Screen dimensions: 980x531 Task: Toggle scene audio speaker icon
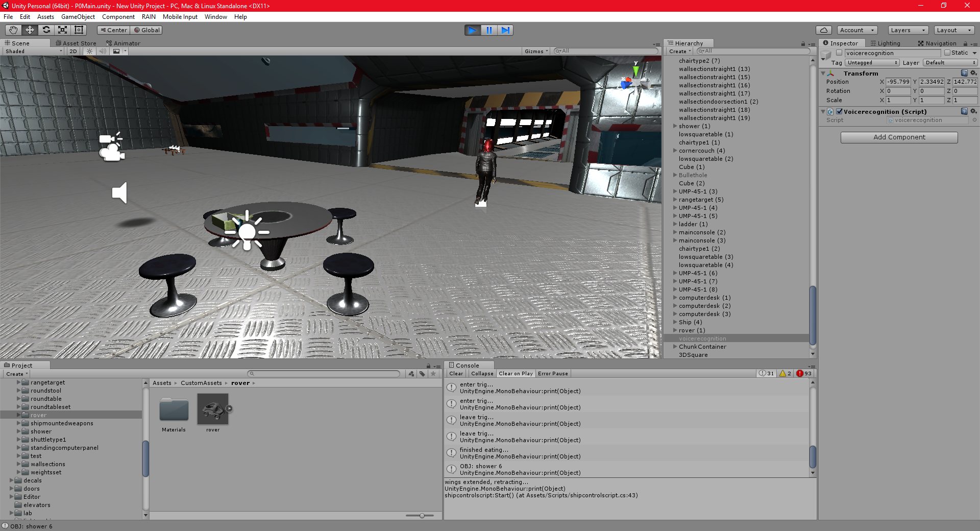[x=103, y=51]
